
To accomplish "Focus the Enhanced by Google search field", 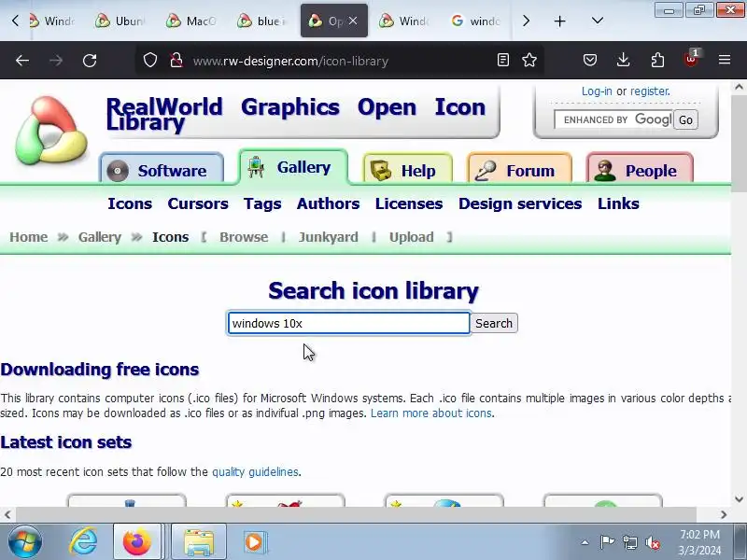I will pyautogui.click(x=613, y=119).
